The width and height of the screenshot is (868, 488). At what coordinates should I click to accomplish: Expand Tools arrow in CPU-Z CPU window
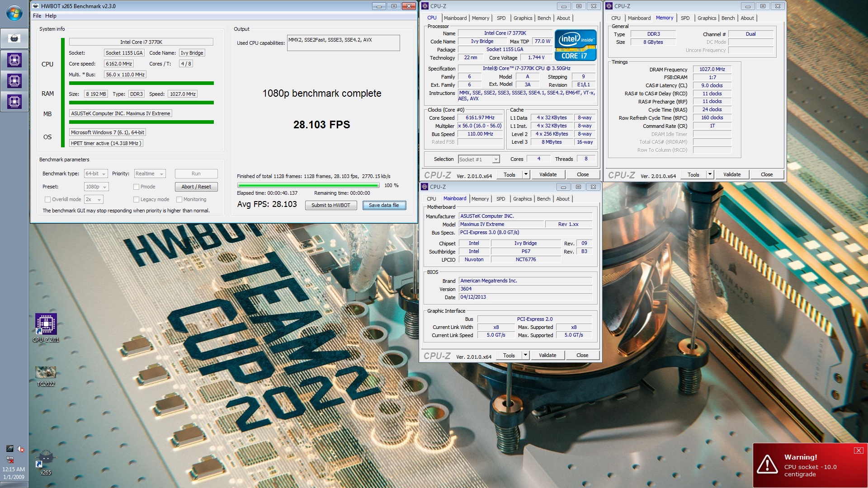point(526,174)
